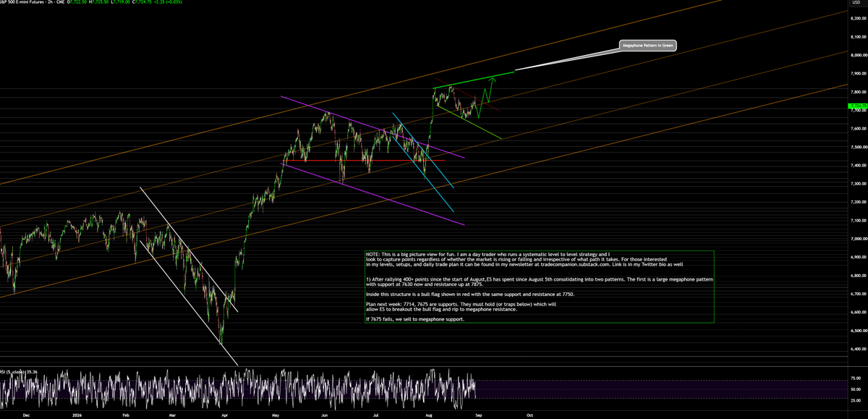Click the Dec label on time axis
The height and width of the screenshot is (419, 868).
point(27,415)
